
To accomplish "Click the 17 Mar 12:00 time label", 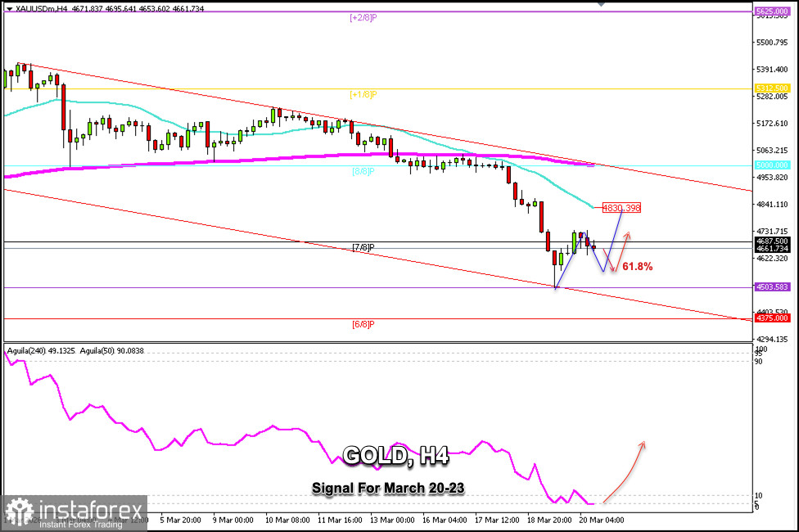I will [497, 521].
